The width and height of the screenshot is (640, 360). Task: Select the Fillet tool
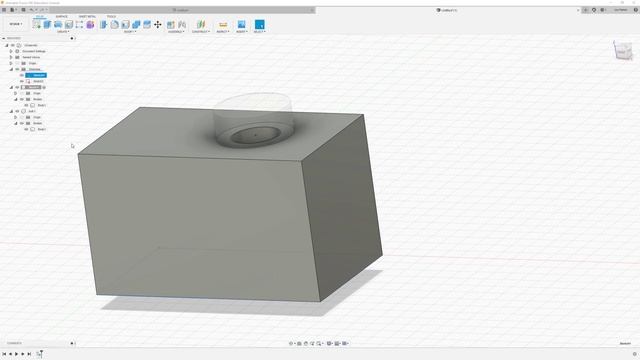click(114, 24)
